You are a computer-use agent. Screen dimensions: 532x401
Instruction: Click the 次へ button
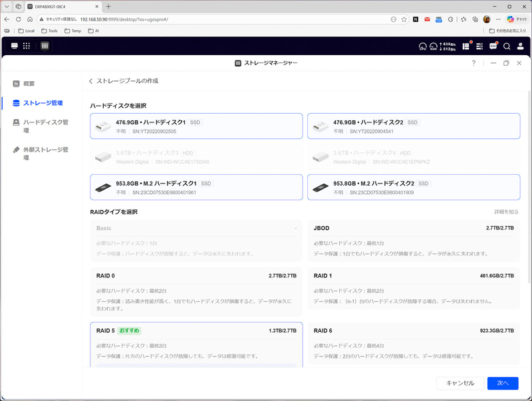pos(503,383)
